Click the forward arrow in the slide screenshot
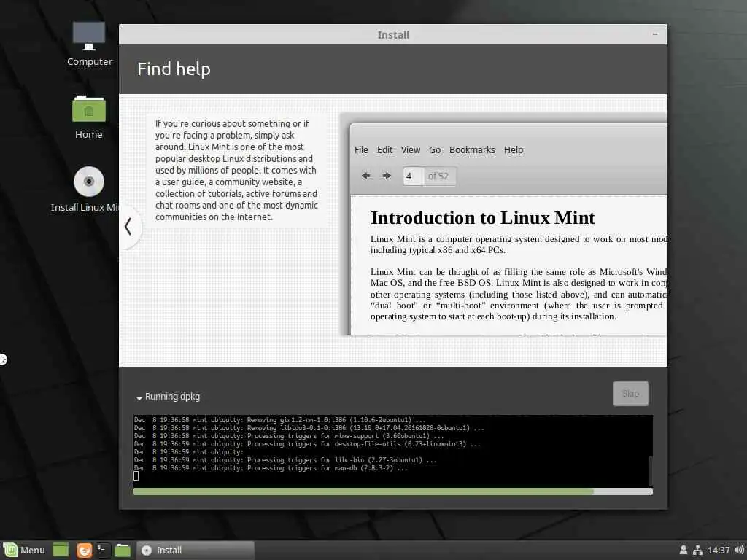This screenshot has width=747, height=560. 387,176
